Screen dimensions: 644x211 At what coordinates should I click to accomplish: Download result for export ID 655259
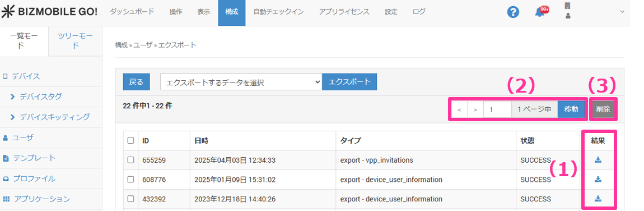click(598, 160)
